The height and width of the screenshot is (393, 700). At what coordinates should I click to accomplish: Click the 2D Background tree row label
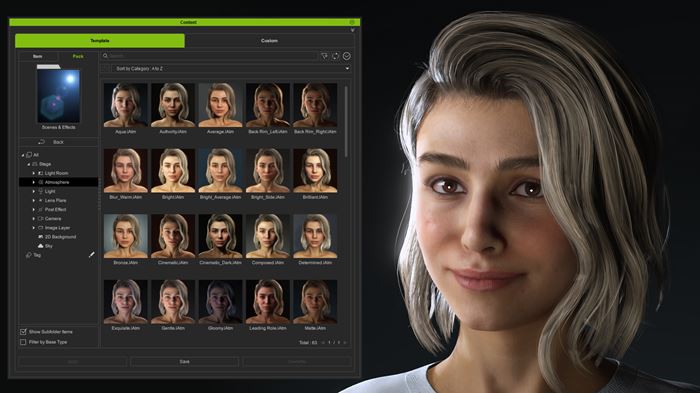pos(60,237)
